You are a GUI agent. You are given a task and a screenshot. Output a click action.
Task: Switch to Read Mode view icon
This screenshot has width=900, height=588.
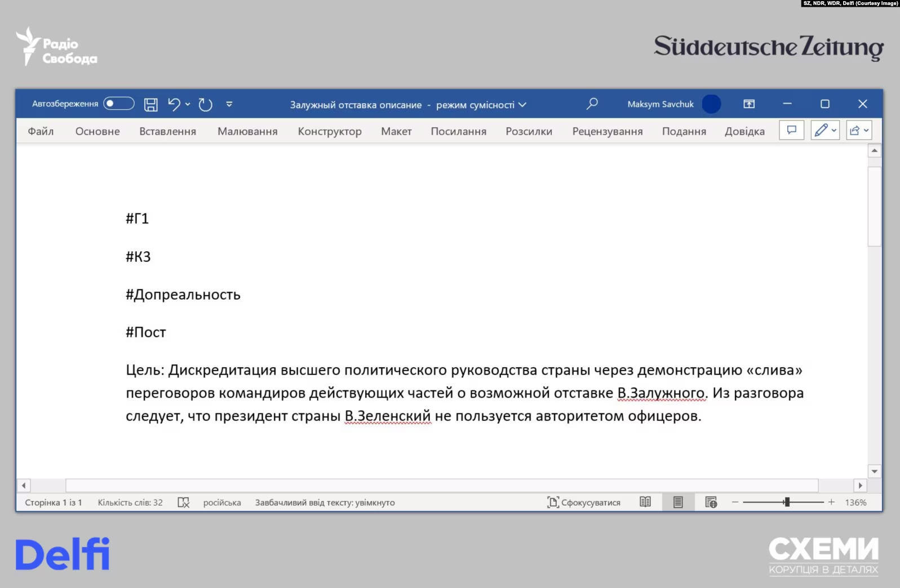click(x=645, y=502)
